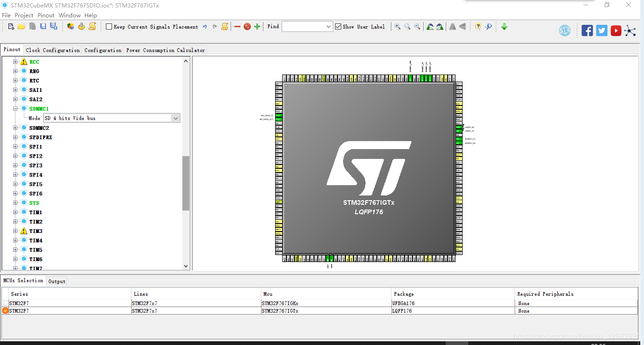Click the ST community network icon
Screen dimensions: 644x345
(x=630, y=31)
